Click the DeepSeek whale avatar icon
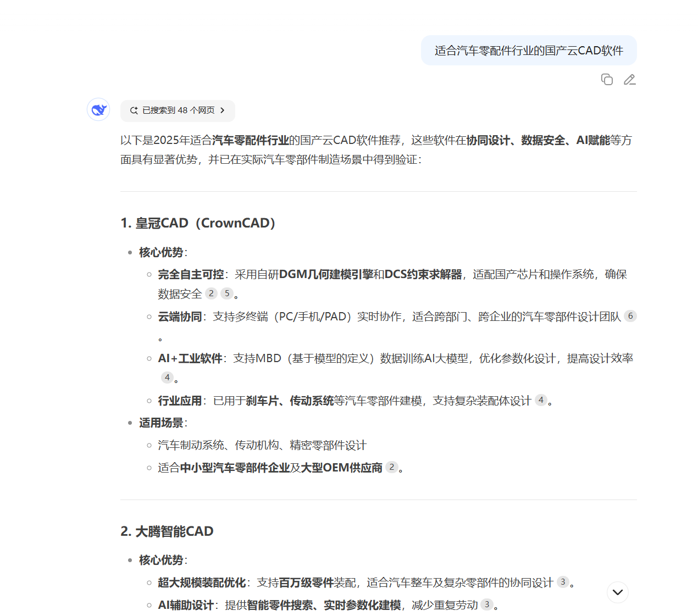The image size is (698, 616). [98, 110]
